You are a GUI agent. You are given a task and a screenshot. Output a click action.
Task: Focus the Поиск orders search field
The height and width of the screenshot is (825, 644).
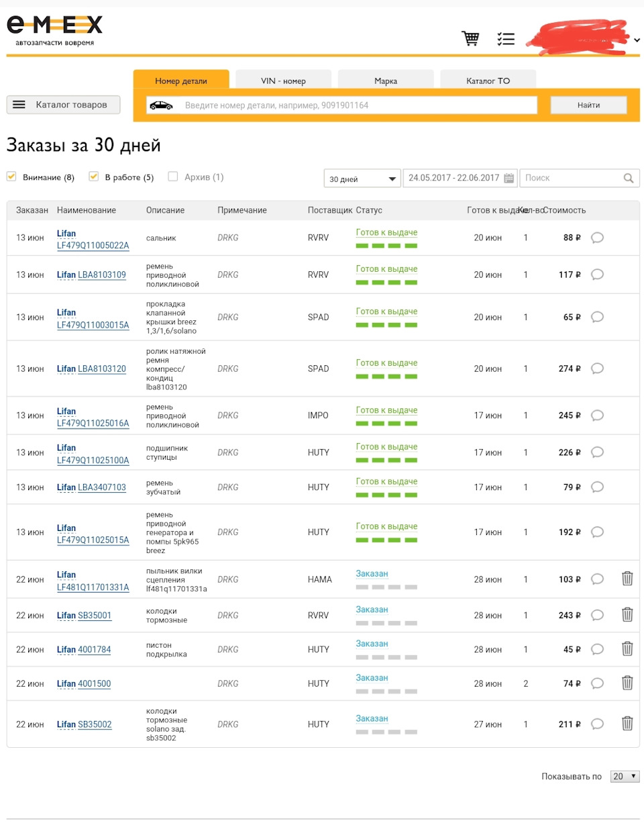click(x=580, y=178)
